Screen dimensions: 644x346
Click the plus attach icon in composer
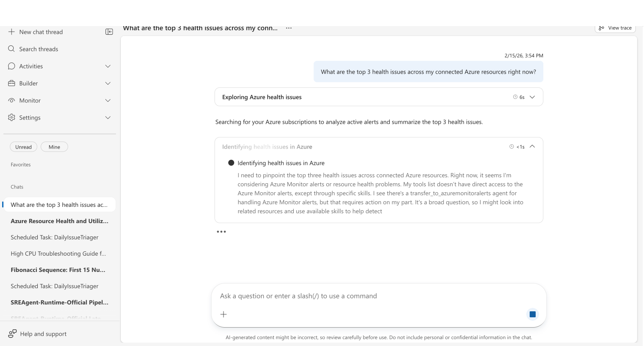[x=224, y=314]
